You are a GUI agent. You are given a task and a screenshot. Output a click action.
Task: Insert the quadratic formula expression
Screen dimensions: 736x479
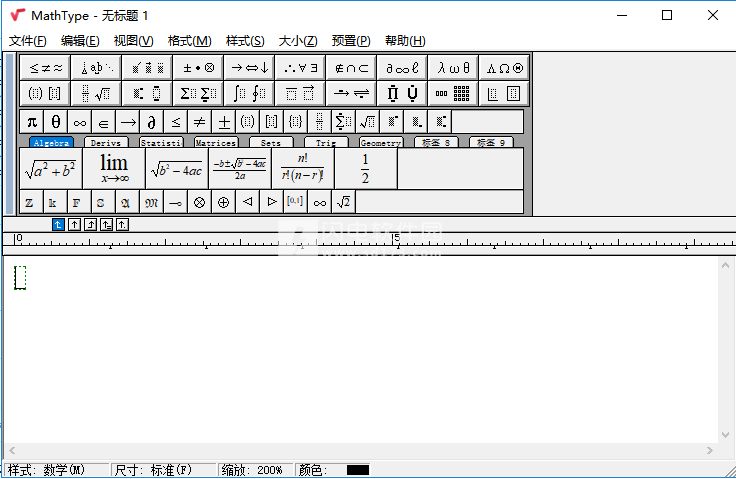point(240,169)
